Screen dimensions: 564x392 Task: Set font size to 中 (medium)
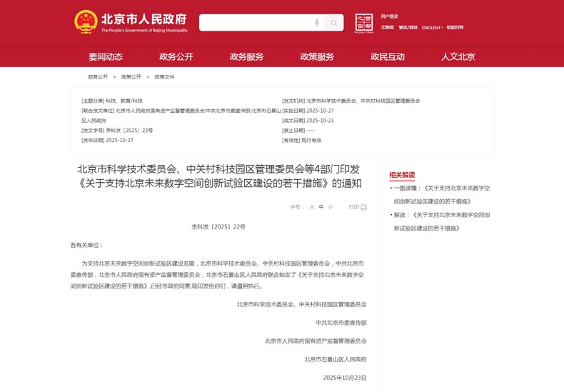(321, 207)
